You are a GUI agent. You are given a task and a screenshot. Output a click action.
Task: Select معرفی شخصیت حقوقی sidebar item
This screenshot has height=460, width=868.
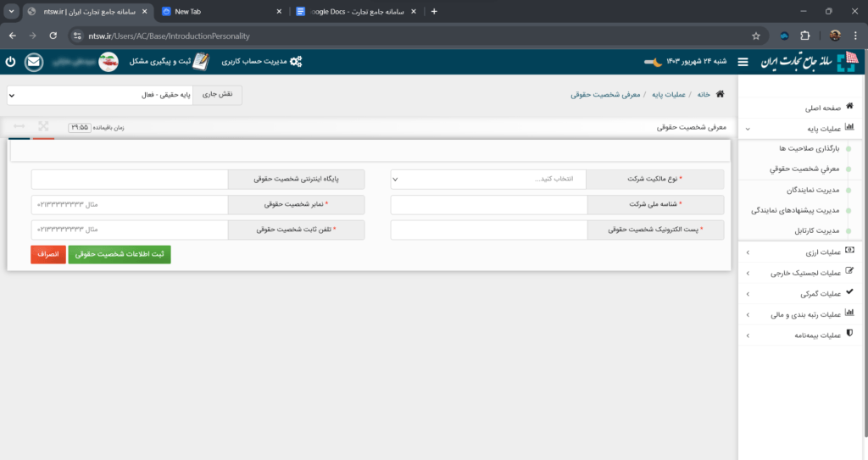(x=804, y=169)
